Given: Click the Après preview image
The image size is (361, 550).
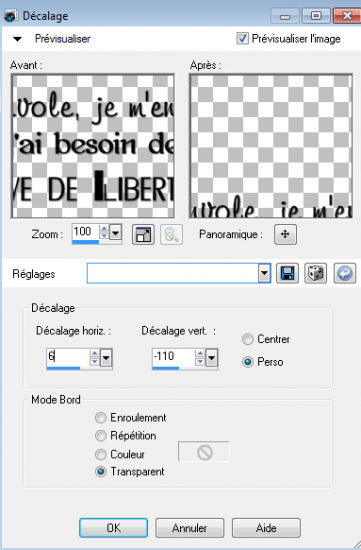Looking at the screenshot, I should (x=271, y=146).
